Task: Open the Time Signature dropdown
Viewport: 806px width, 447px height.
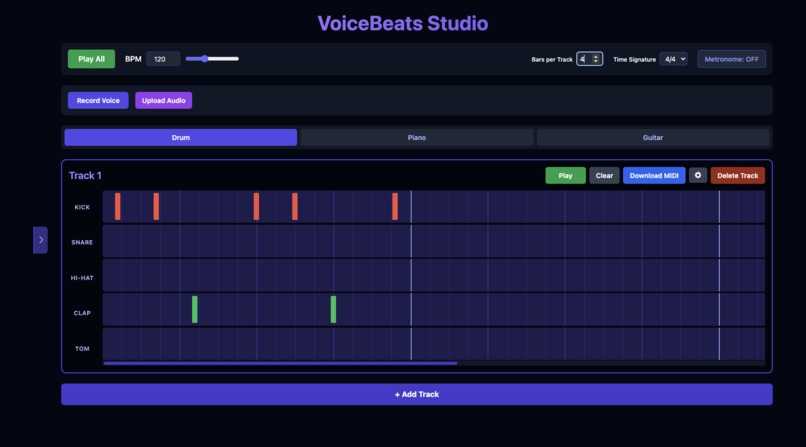Action: (x=674, y=59)
